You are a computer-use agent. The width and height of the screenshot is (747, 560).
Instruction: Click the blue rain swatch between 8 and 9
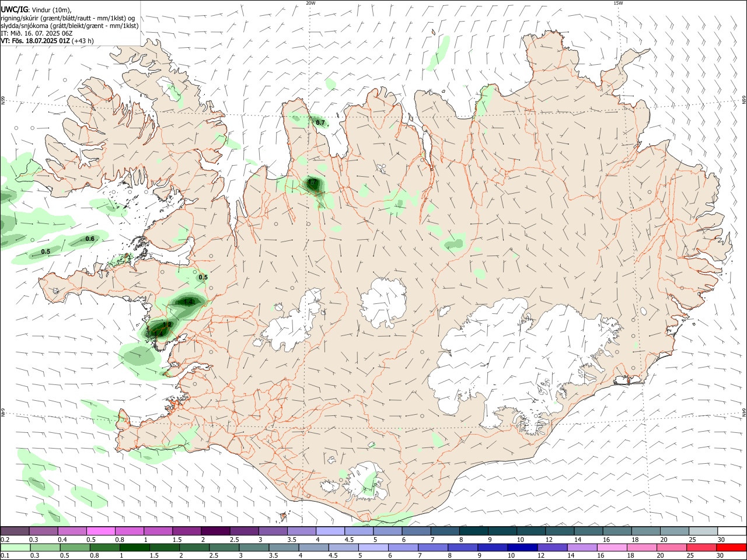[x=463, y=548]
